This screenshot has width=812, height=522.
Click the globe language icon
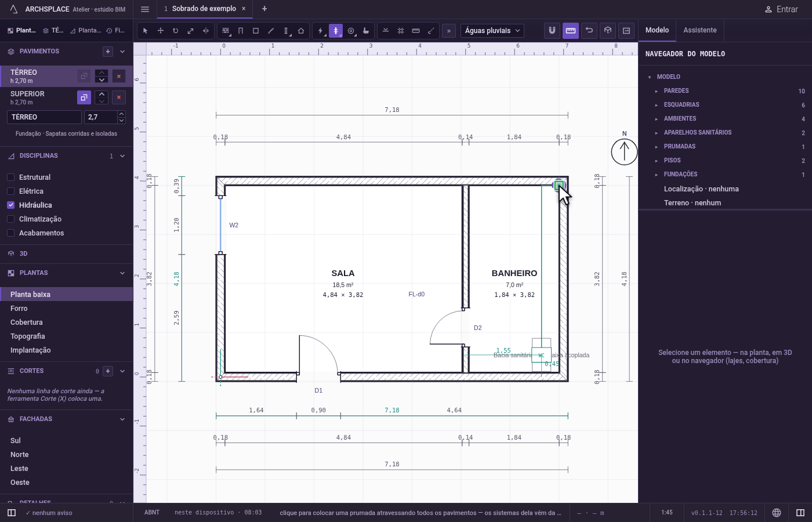777,513
